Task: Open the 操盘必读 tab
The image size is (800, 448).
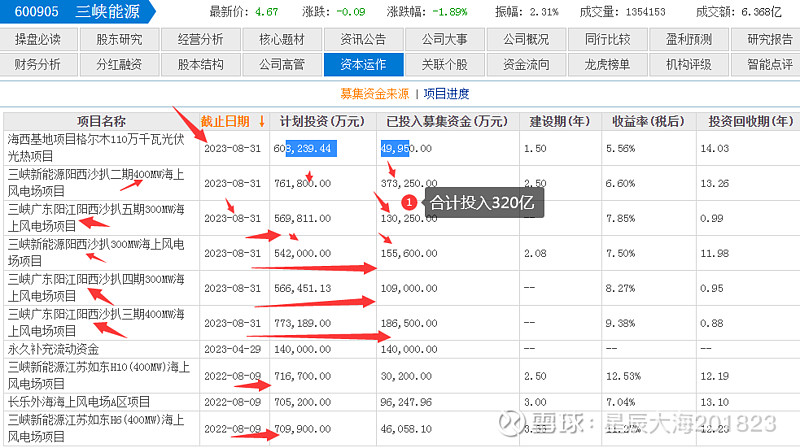Action: 39,40
